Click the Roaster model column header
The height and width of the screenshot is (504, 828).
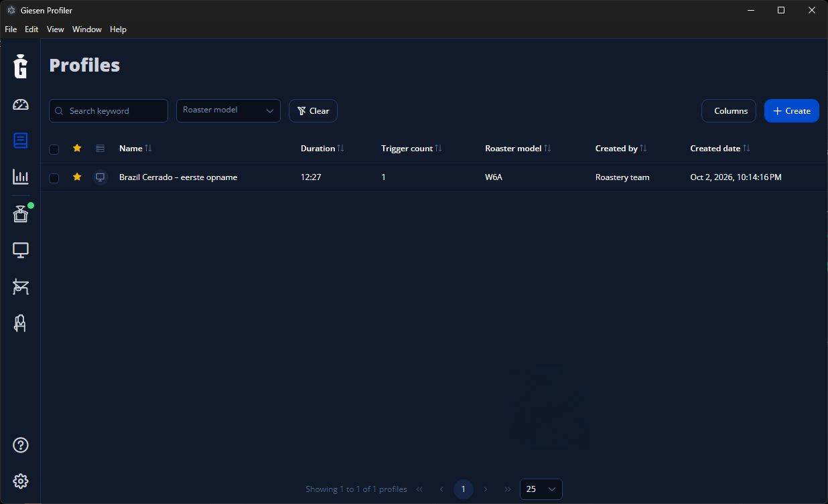513,149
